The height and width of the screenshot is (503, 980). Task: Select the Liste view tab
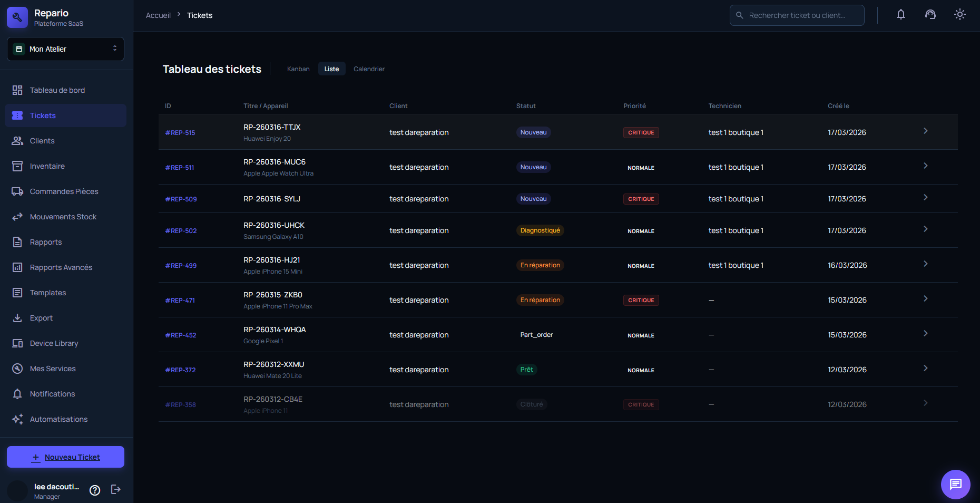click(331, 69)
